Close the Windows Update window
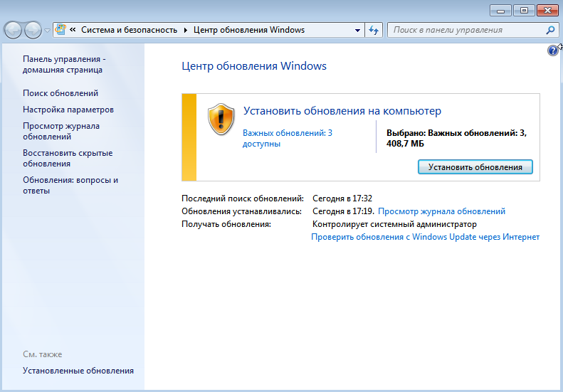 click(x=547, y=11)
